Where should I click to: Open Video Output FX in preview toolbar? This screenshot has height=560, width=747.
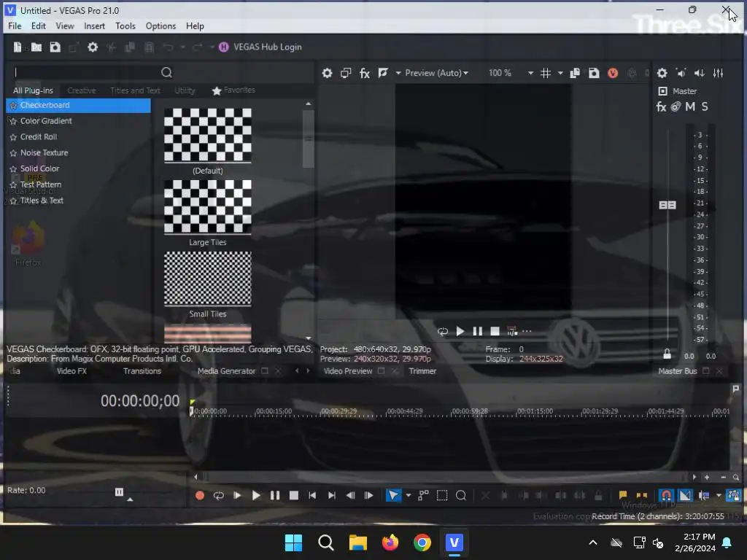pyautogui.click(x=365, y=74)
